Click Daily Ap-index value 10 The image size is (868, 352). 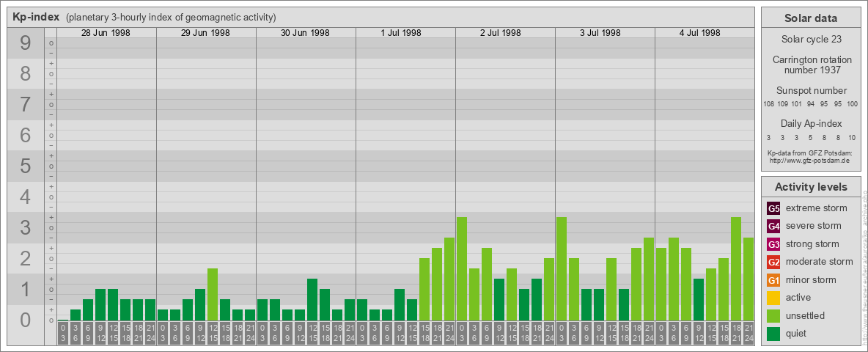click(x=852, y=137)
